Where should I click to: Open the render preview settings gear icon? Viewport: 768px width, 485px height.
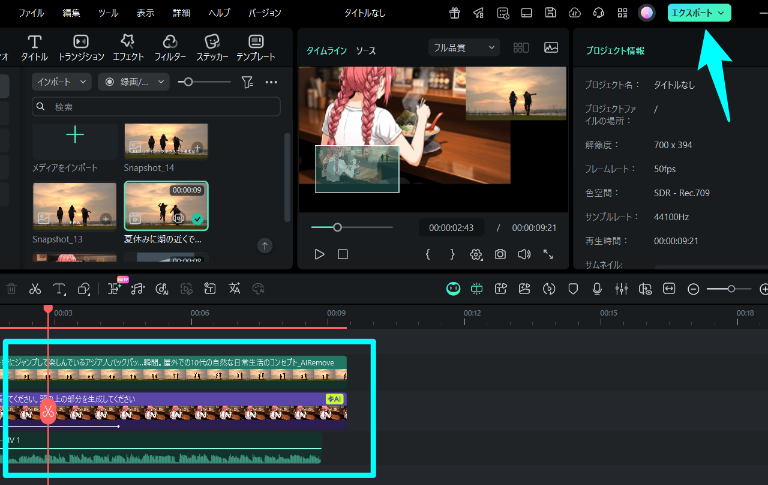click(476, 254)
